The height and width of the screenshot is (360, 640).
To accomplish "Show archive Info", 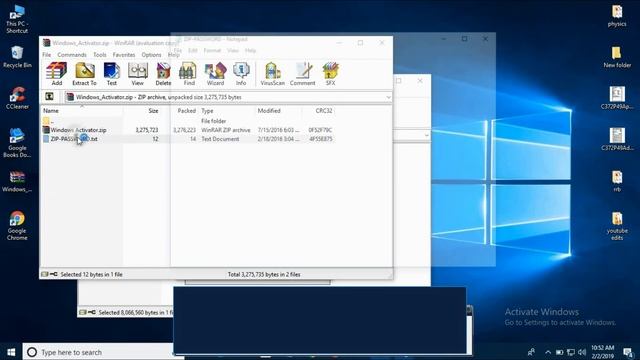I will 241,74.
